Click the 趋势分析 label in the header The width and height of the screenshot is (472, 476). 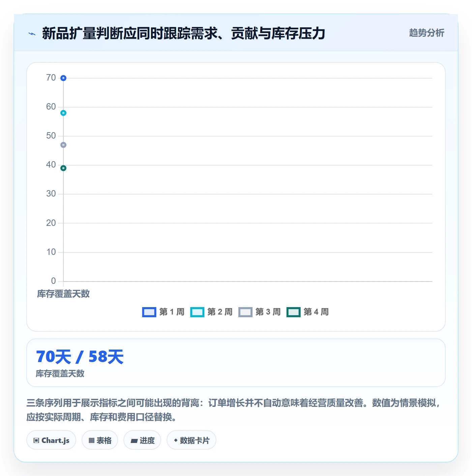(x=426, y=33)
